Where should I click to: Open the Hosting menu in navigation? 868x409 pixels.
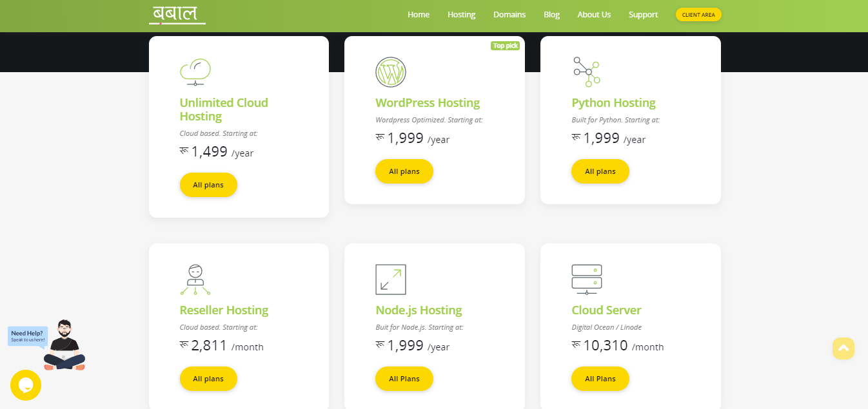point(461,15)
